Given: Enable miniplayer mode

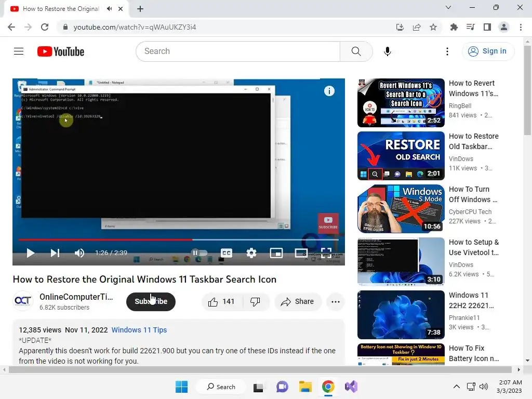Looking at the screenshot, I should click(276, 253).
